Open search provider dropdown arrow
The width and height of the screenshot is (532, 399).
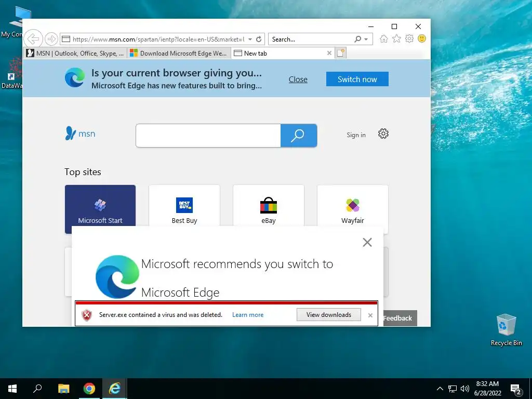click(x=366, y=39)
